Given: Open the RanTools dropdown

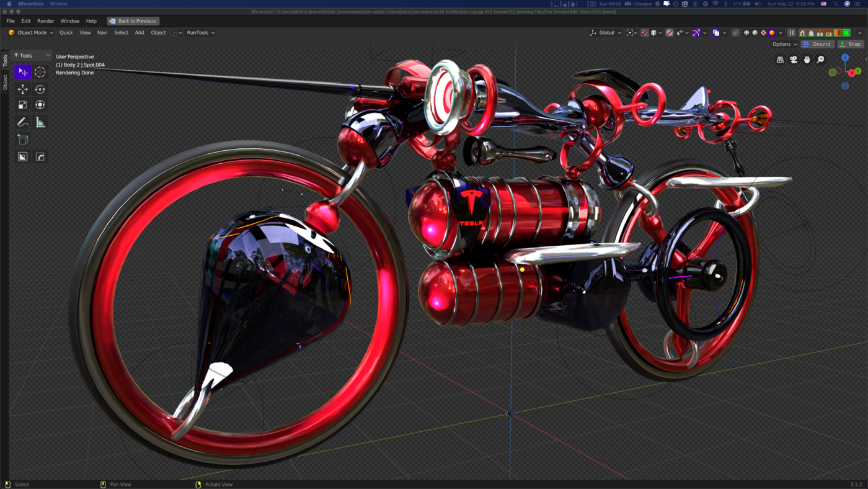Looking at the screenshot, I should pos(200,33).
